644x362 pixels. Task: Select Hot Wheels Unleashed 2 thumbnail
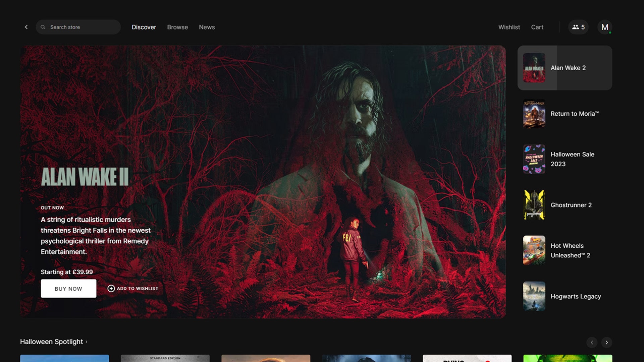(x=534, y=250)
